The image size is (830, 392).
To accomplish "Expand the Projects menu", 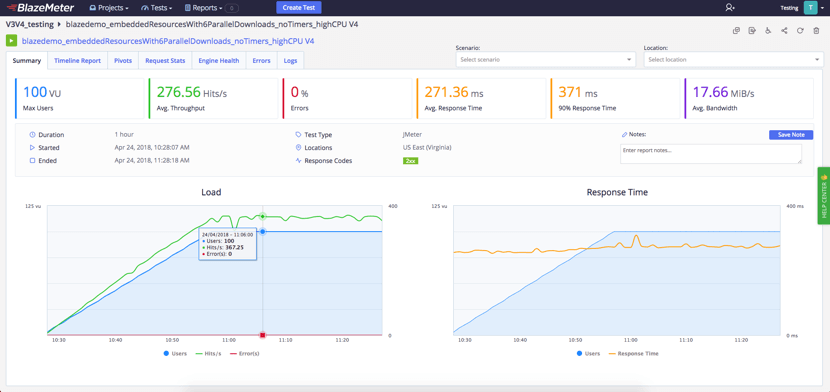I will (109, 8).
